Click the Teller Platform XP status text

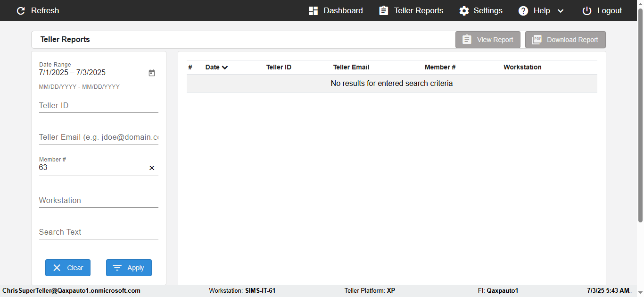370,290
